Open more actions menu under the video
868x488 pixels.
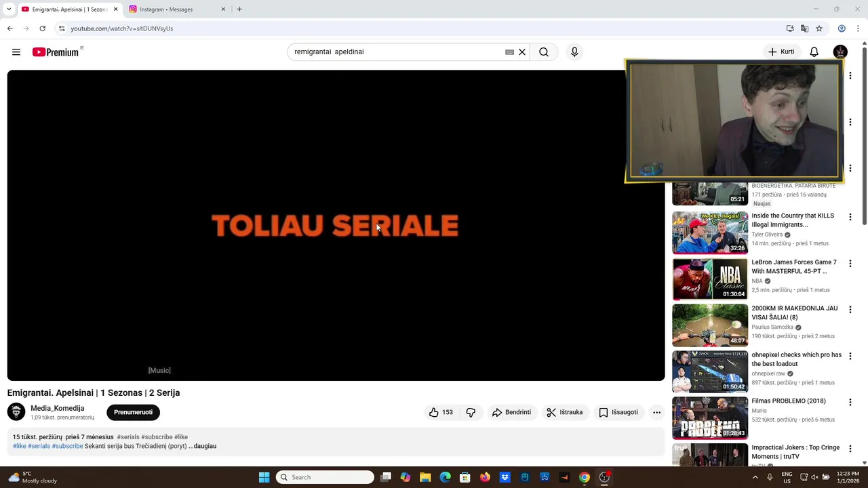point(656,412)
